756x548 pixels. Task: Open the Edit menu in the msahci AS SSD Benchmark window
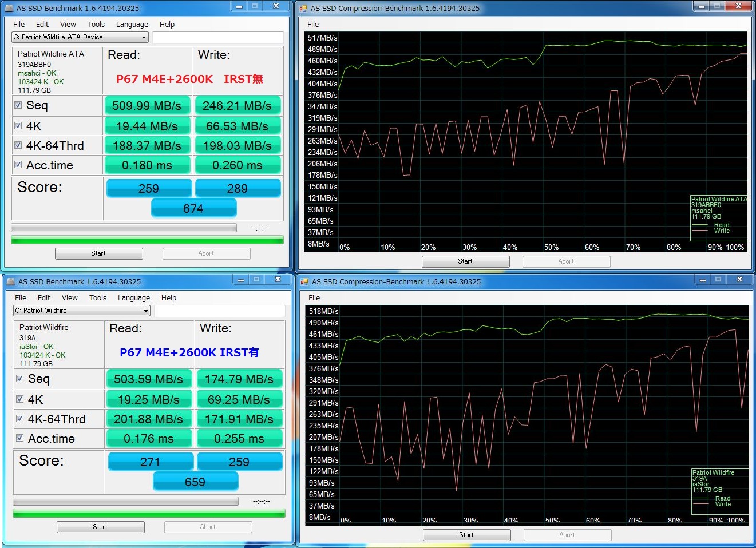pyautogui.click(x=42, y=25)
